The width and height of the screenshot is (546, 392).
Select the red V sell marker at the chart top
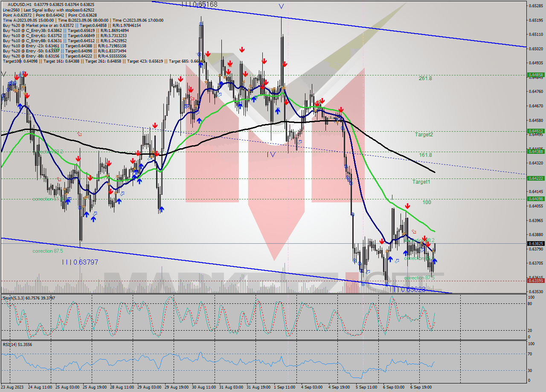click(282, 6)
